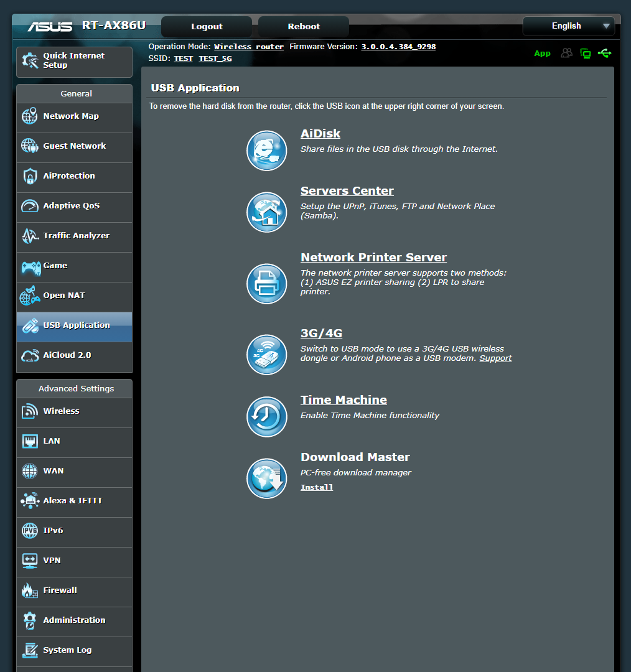This screenshot has height=672, width=631.
Task: Click the Servers Center house icon
Action: (266, 212)
